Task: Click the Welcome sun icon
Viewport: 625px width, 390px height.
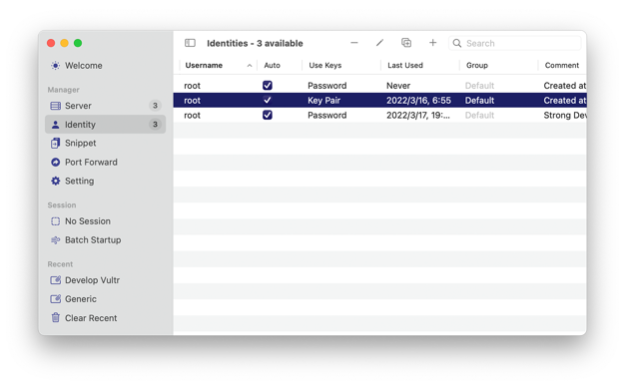Action: click(x=55, y=65)
